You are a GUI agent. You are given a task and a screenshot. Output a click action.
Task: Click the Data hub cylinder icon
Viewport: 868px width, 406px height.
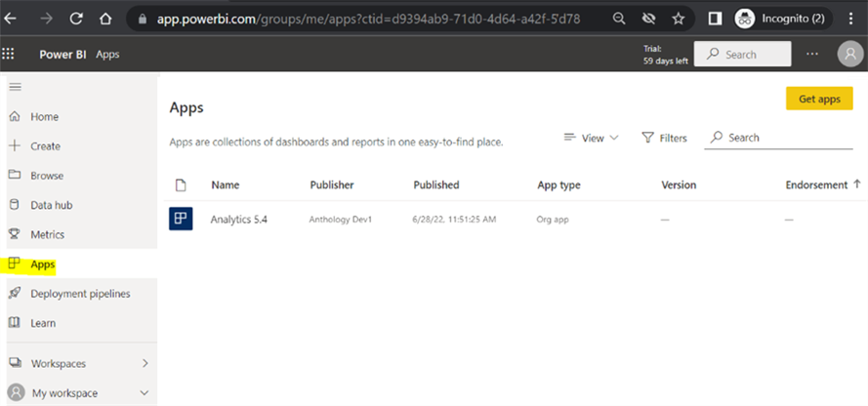pos(16,205)
